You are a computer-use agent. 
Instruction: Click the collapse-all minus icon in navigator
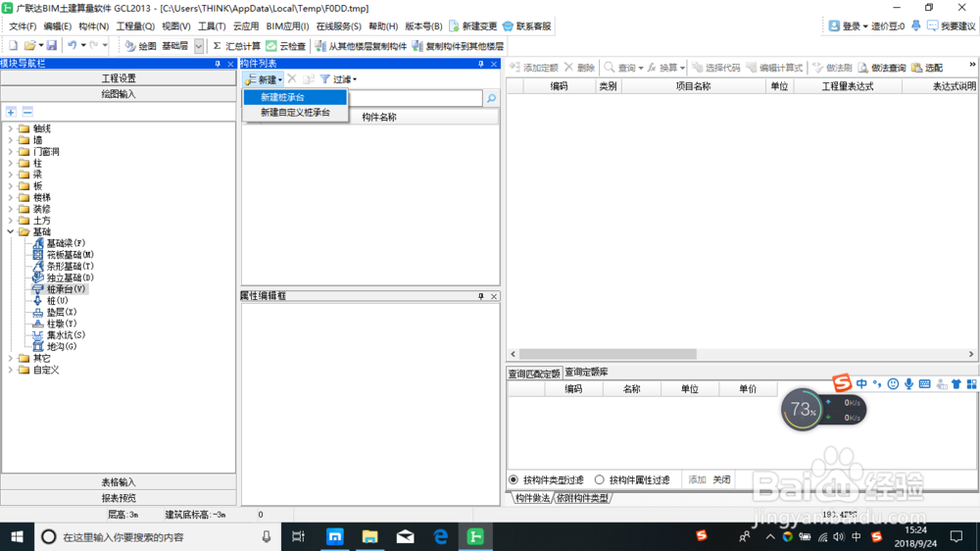pos(27,112)
